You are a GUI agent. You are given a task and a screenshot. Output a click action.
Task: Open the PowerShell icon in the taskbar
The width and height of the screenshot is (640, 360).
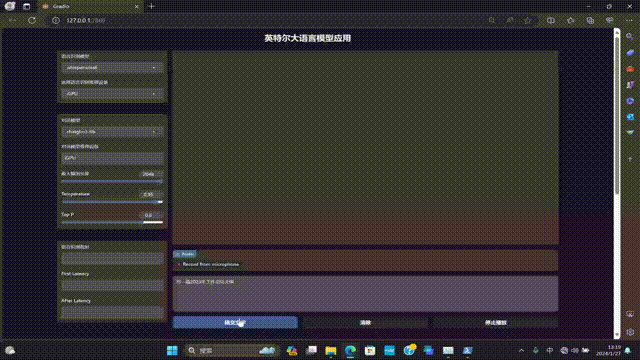[468, 350]
